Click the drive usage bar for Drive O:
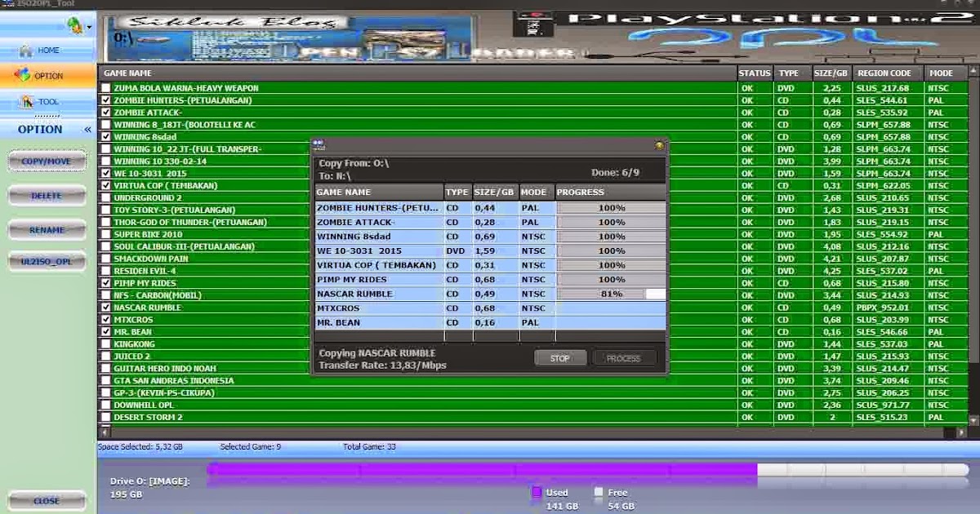The image size is (980, 514). tap(588, 470)
